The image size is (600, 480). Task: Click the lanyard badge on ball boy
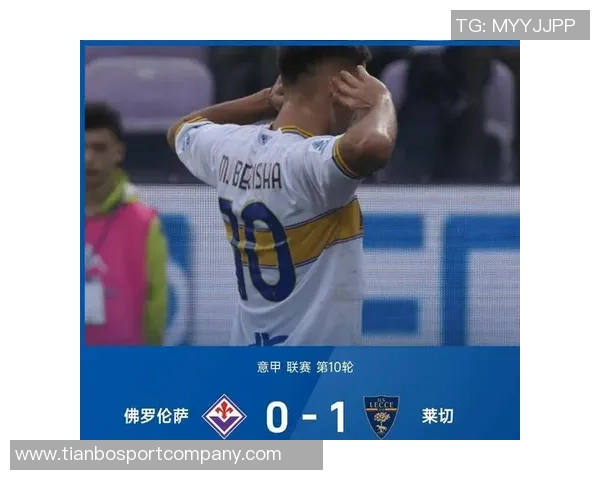pos(95,302)
